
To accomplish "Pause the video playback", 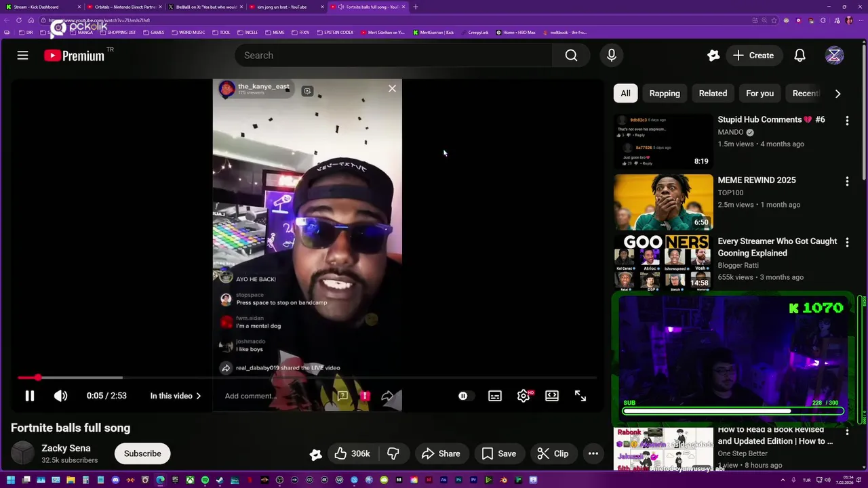I will click(x=30, y=396).
